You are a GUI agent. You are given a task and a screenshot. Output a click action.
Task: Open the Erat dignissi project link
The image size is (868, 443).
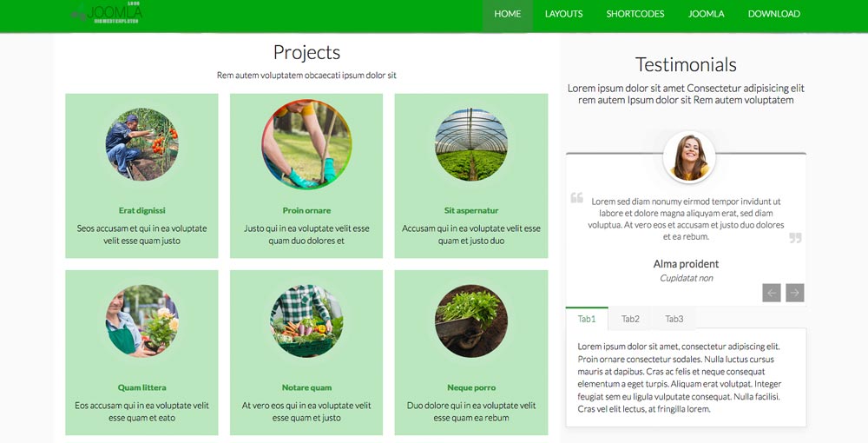[x=141, y=210]
